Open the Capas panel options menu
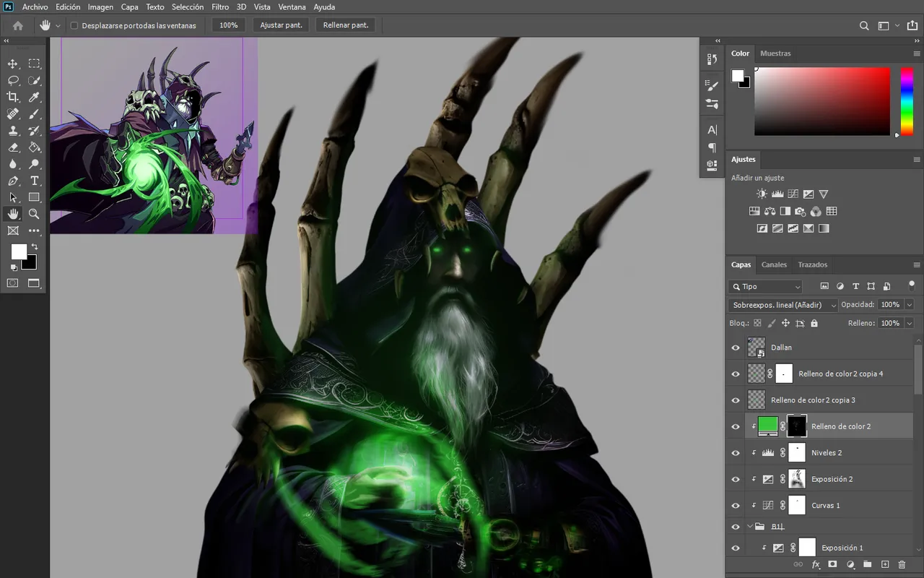The height and width of the screenshot is (578, 924). pyautogui.click(x=917, y=265)
